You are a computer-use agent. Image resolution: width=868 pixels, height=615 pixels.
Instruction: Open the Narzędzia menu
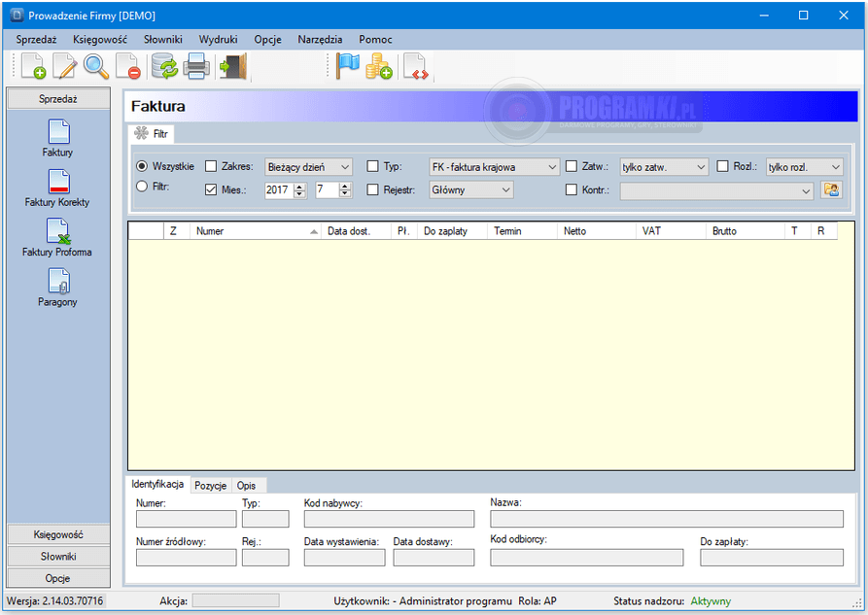(x=320, y=39)
